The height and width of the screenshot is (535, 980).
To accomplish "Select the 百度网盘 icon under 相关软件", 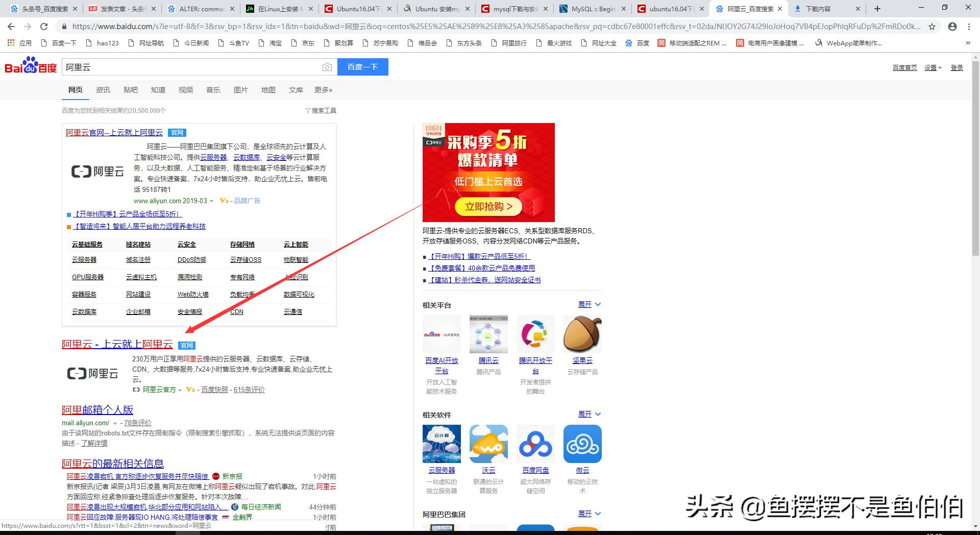I will tap(535, 444).
